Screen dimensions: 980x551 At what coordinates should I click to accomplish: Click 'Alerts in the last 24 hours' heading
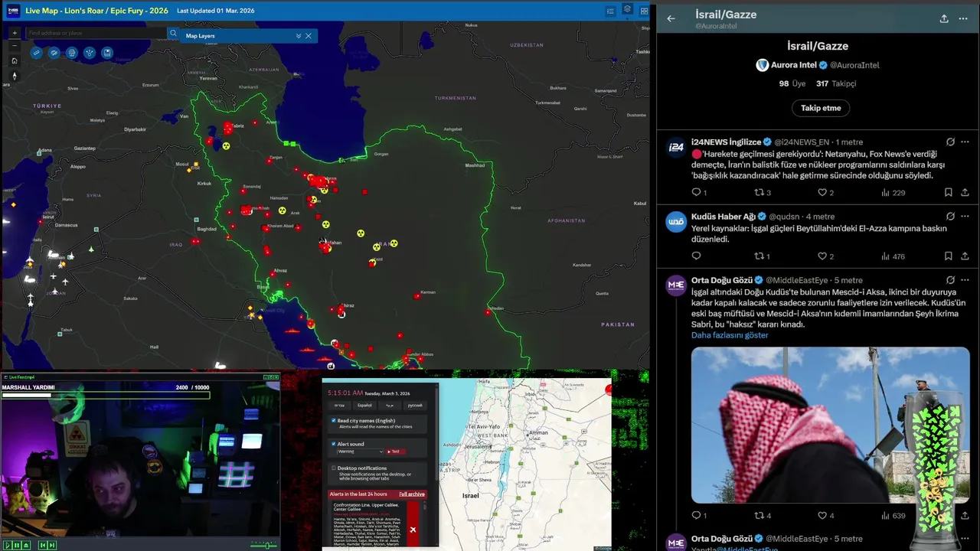359,494
